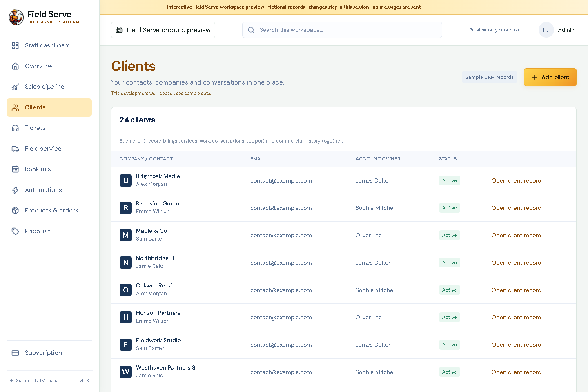588x392 pixels.
Task: Click the Price list tag icon
Action: pyautogui.click(x=15, y=231)
